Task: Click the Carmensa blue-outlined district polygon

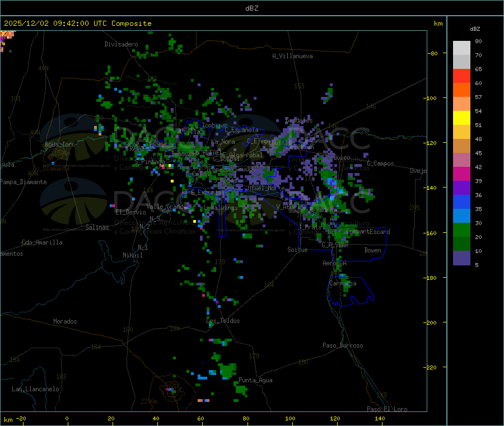Action: (351, 291)
